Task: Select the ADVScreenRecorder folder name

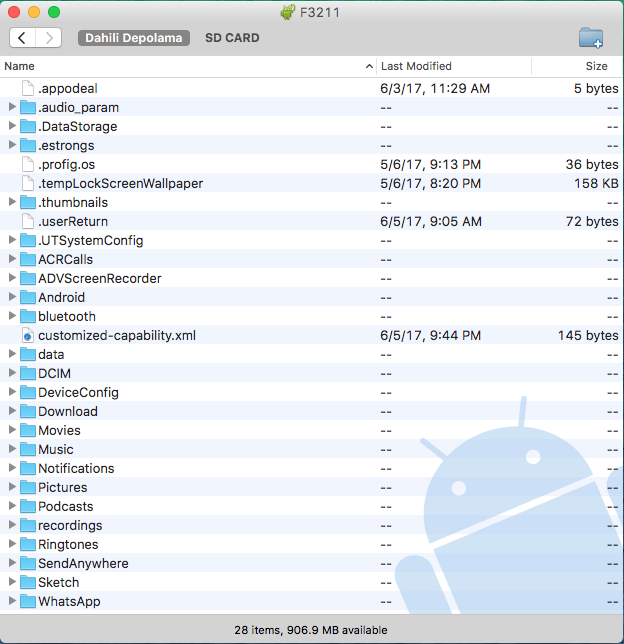Action: pos(99,278)
